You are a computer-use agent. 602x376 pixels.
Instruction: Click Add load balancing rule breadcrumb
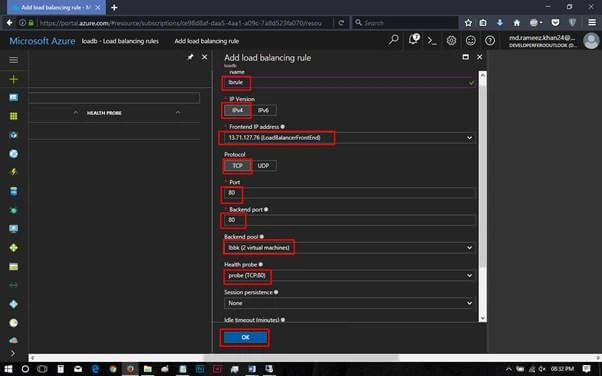207,41
